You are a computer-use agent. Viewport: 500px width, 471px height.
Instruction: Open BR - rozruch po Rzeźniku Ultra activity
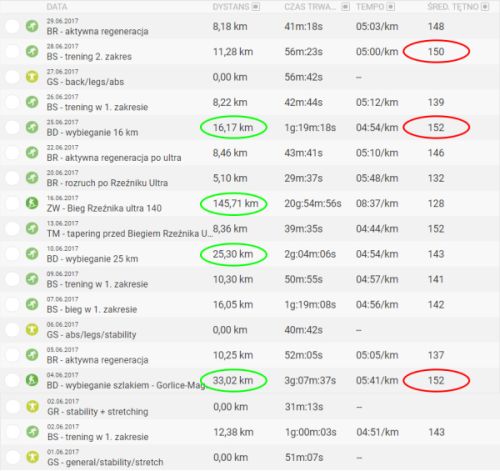(107, 183)
